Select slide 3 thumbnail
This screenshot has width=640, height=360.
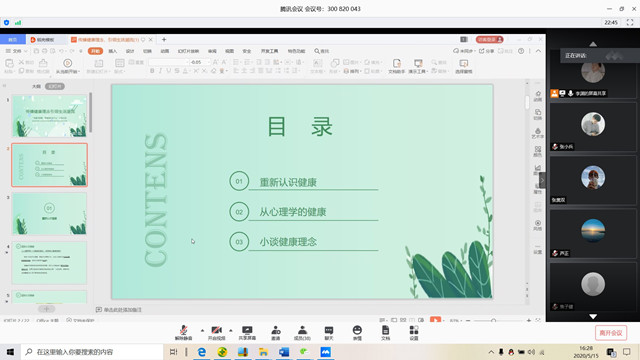(49, 213)
